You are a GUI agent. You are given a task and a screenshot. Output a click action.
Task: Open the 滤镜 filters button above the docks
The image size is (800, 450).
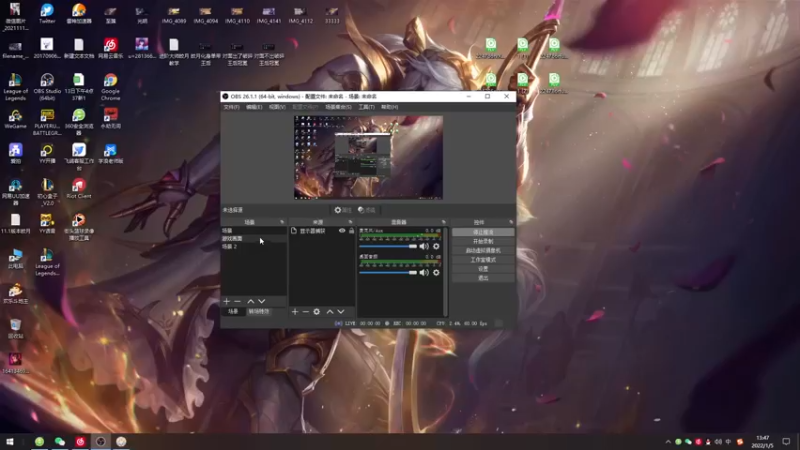[366, 210]
